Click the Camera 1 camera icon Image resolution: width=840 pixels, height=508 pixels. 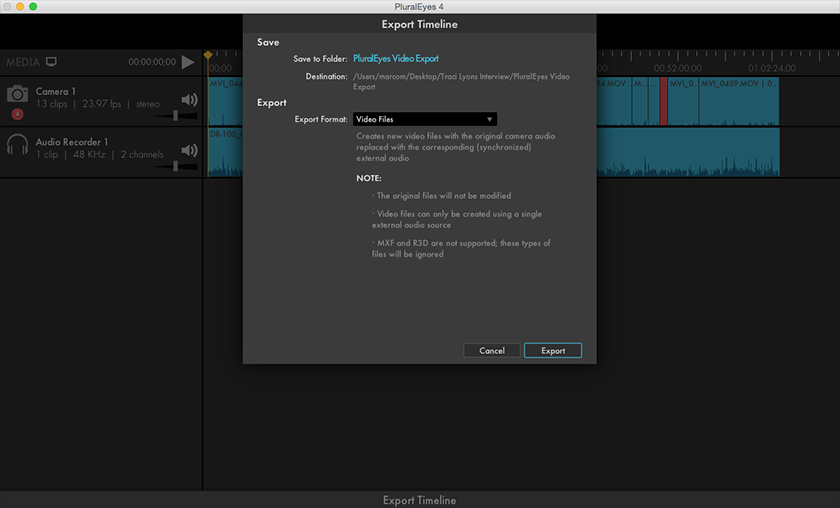tap(17, 94)
